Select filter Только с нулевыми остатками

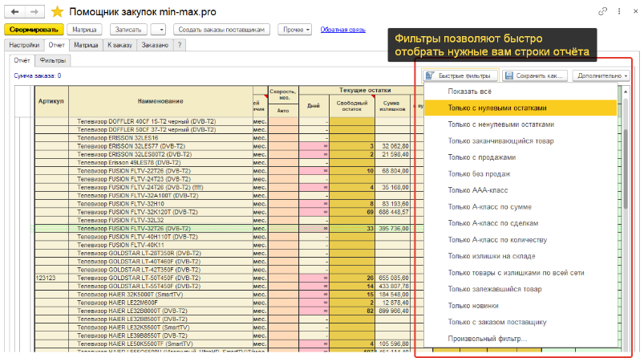pos(497,108)
